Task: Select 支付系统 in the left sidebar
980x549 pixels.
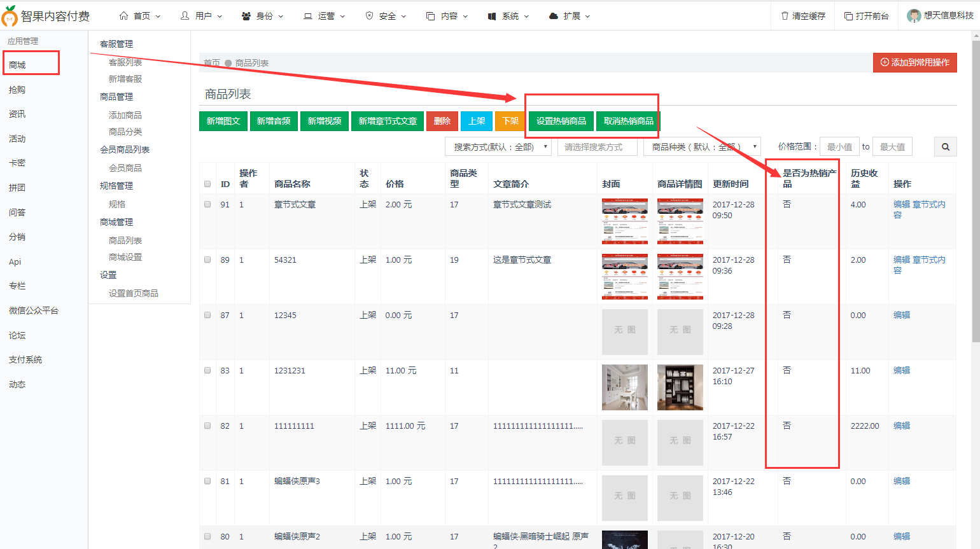Action: point(25,359)
